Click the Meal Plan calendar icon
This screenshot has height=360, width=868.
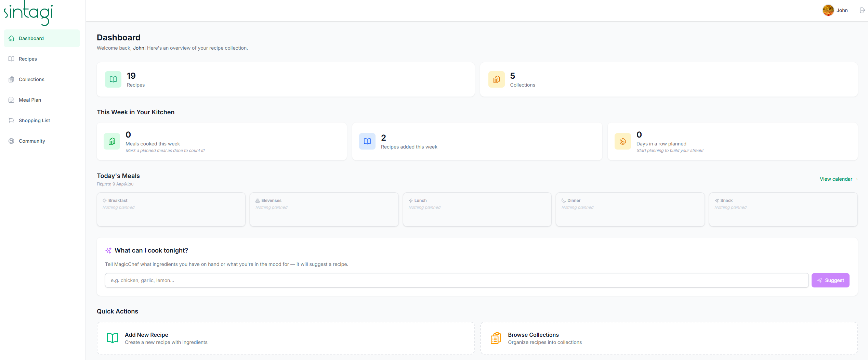coord(11,100)
